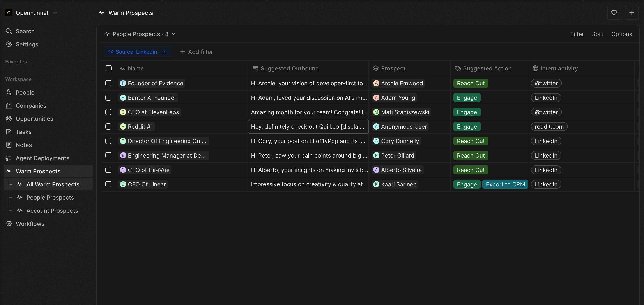Open Archie Emwood prospect chip
This screenshot has height=305, width=644.
click(x=398, y=83)
